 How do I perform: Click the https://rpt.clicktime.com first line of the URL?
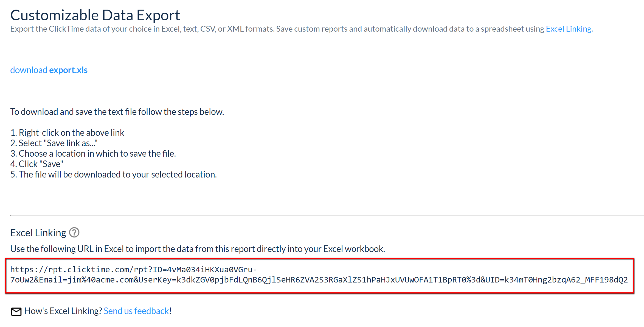click(x=134, y=270)
